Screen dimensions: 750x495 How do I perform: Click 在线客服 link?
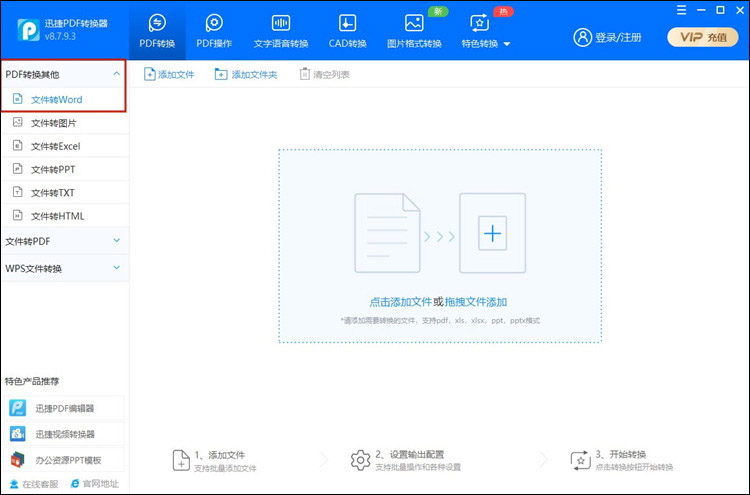34,484
